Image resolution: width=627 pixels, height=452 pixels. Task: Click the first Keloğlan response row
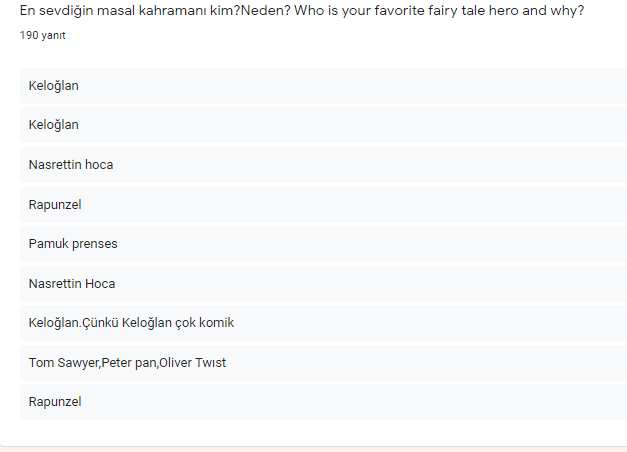pos(322,86)
